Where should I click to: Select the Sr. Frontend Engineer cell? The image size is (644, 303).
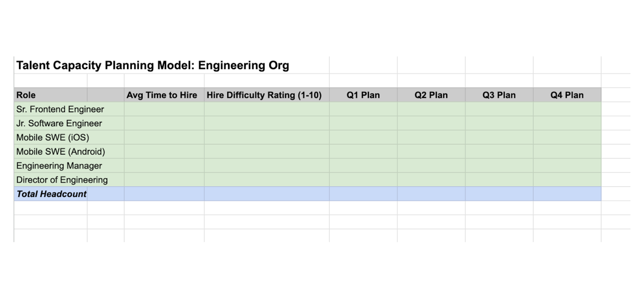(60, 109)
